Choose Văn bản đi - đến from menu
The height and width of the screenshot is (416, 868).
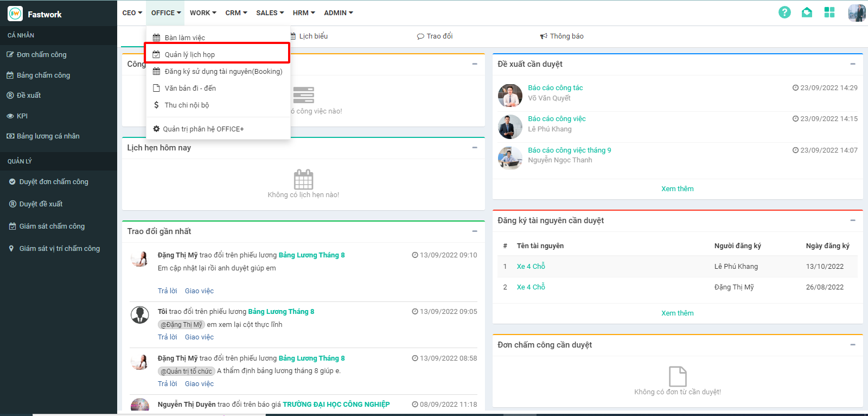190,88
